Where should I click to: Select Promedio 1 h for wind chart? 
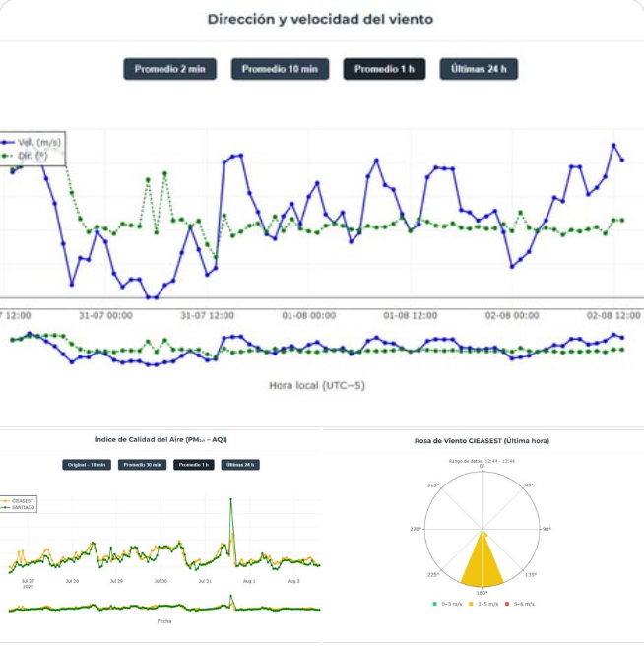click(384, 69)
